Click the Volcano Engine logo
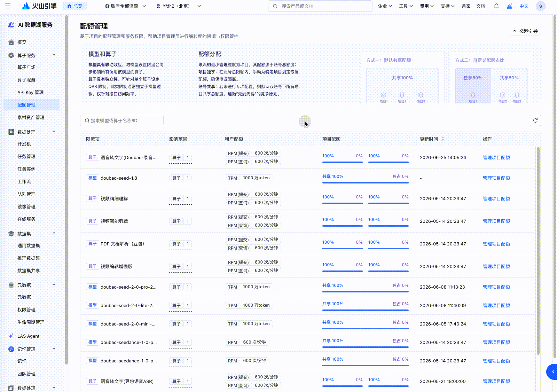Image resolution: width=557 pixels, height=392 pixels. [39, 6]
